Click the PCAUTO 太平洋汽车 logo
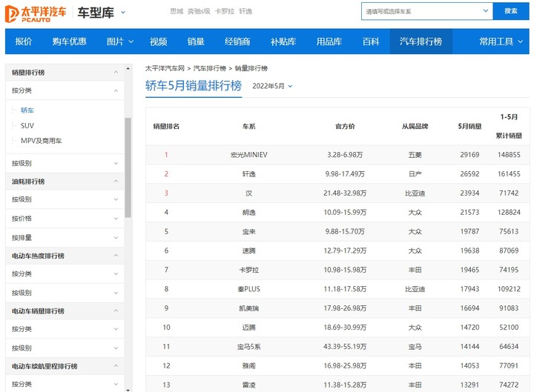534x392 pixels. [36, 13]
